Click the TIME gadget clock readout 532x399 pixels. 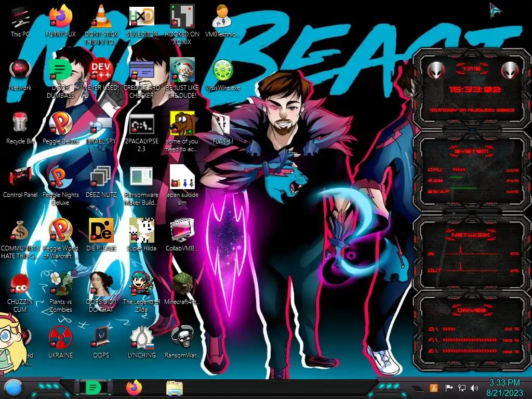click(x=474, y=89)
